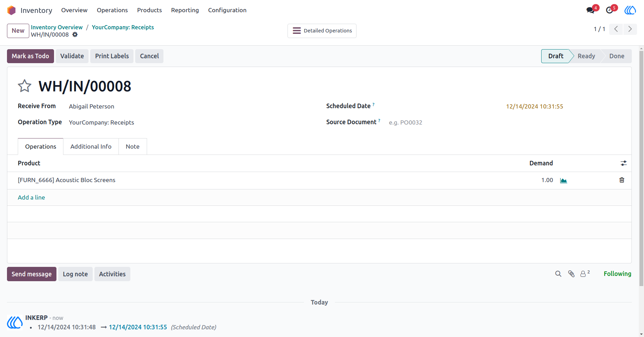This screenshot has height=337, width=644.
Task: Open the Inventory app home icon
Action: tap(11, 10)
